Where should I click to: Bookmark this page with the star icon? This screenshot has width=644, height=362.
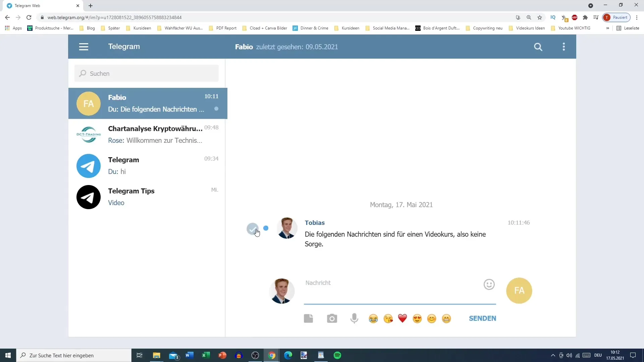click(x=540, y=17)
